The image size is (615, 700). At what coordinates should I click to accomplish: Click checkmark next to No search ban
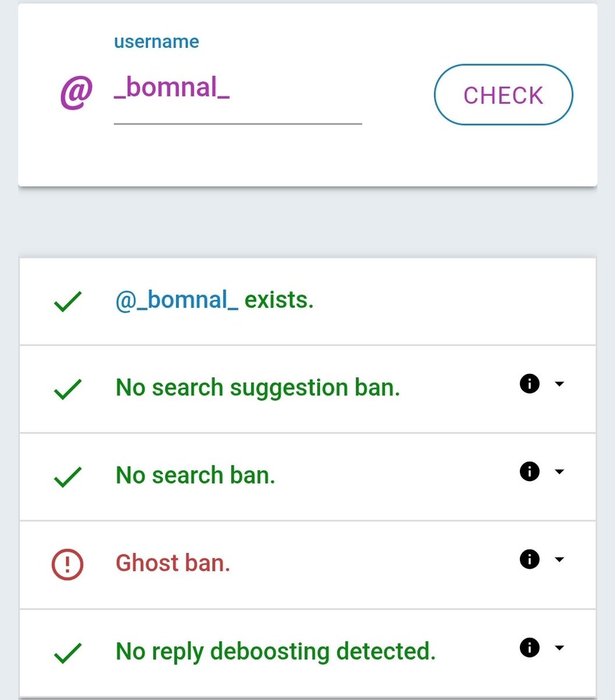[68, 478]
